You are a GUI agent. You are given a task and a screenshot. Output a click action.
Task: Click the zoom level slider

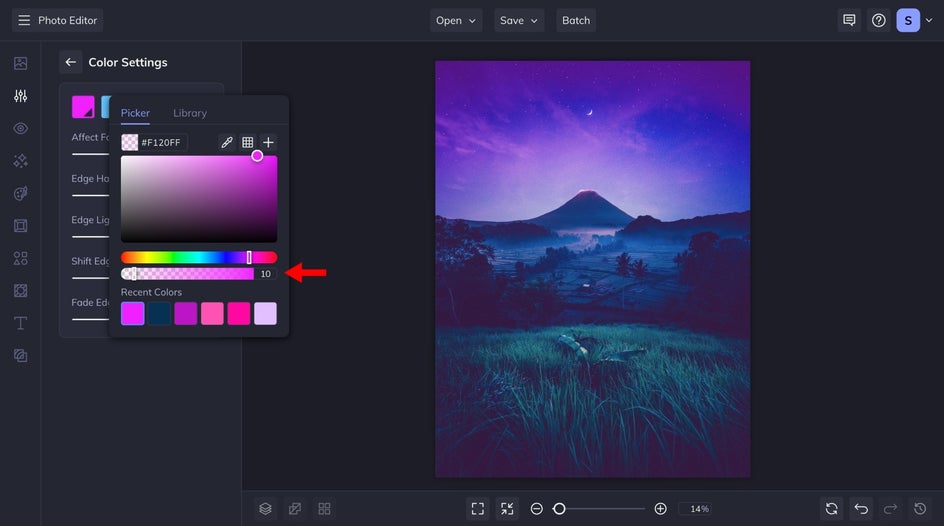coord(598,509)
